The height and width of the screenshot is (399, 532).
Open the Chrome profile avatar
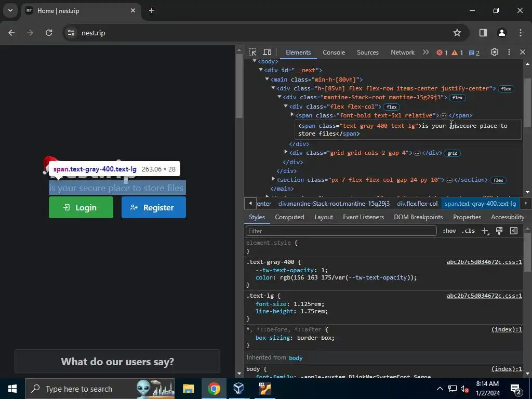[502, 33]
